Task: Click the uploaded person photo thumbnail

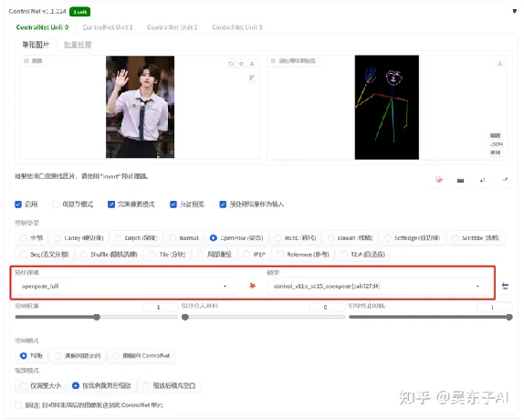Action: click(x=140, y=107)
